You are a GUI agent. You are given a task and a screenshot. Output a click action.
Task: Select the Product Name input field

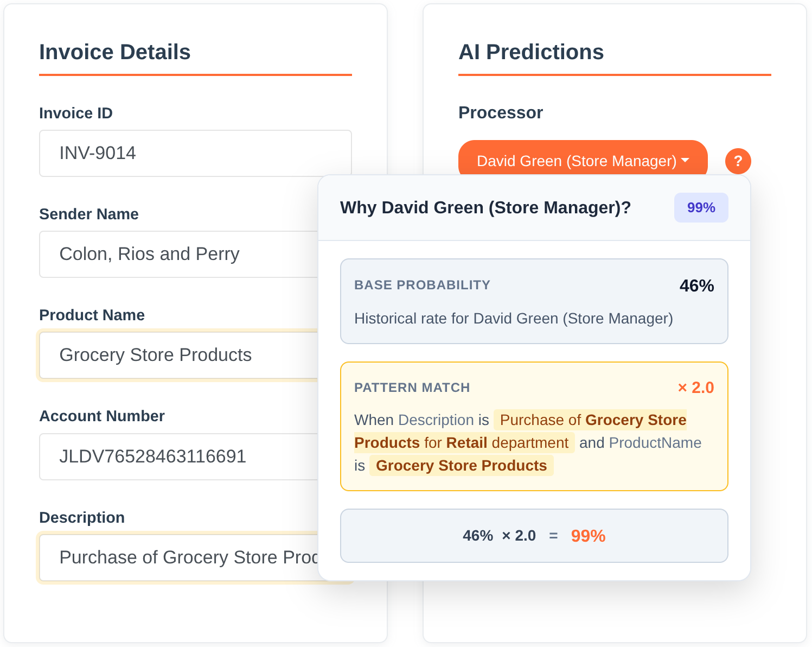tap(179, 355)
